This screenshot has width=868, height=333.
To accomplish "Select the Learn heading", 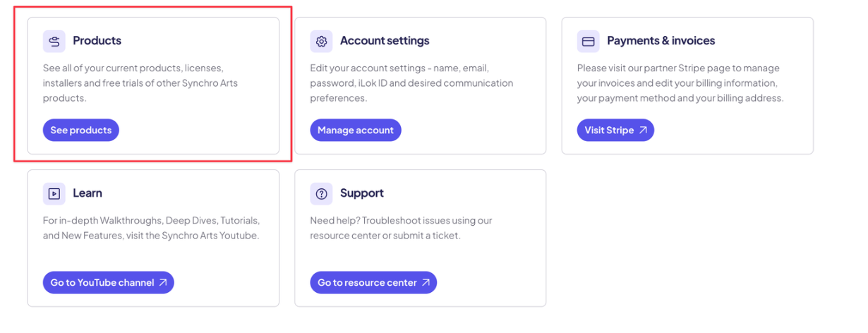I will [88, 193].
